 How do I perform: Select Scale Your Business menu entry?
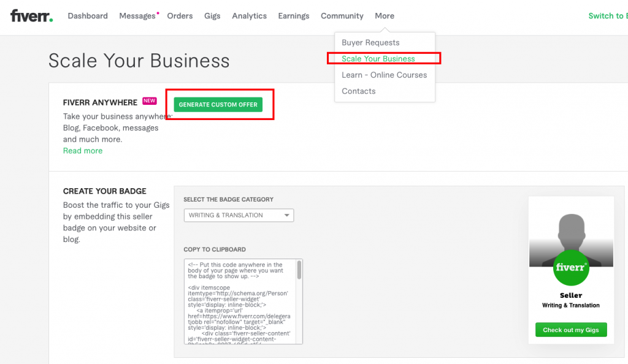click(378, 59)
